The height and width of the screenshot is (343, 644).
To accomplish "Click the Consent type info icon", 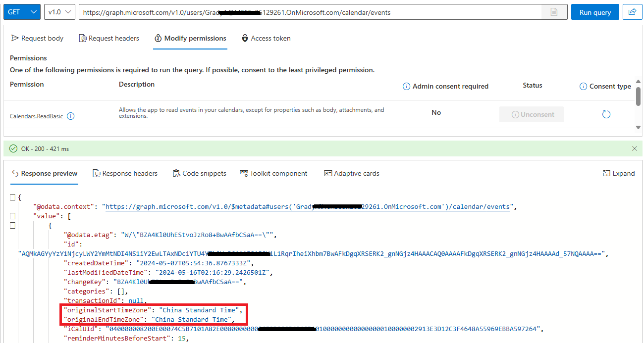I will [584, 86].
